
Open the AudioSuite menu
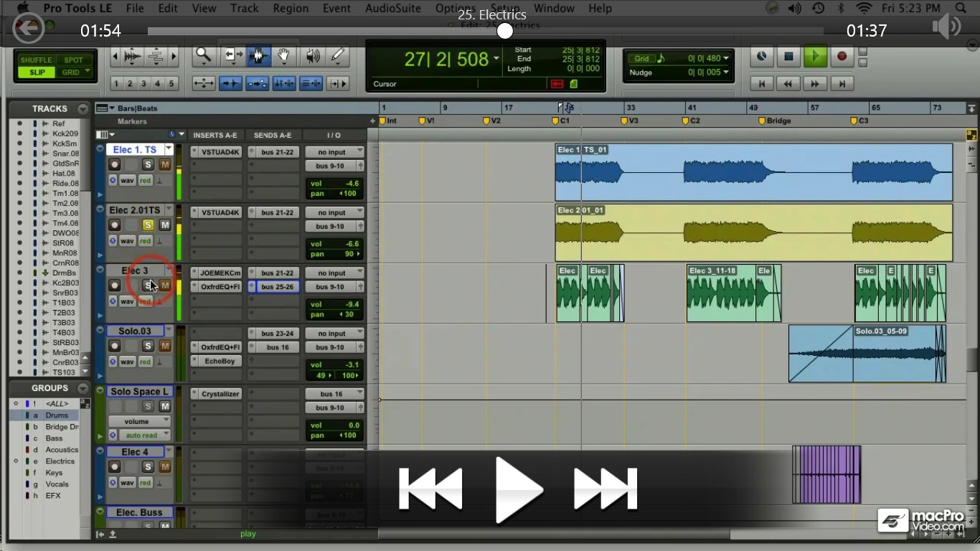[394, 9]
